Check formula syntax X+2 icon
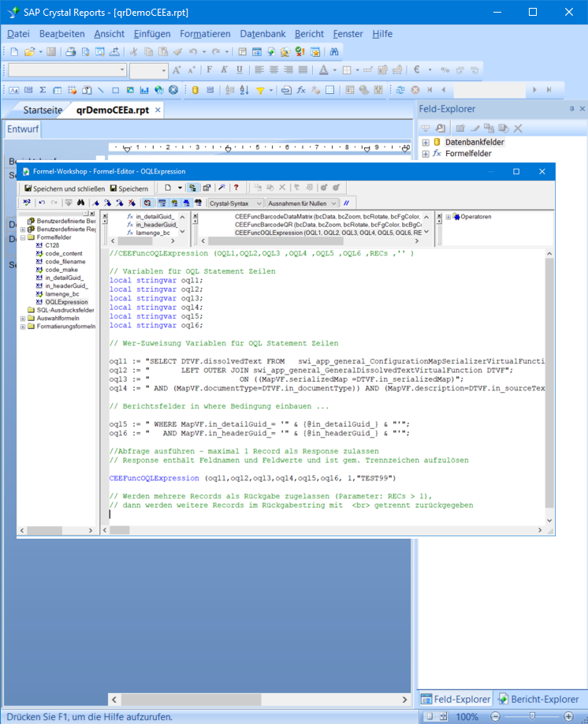 click(x=27, y=203)
